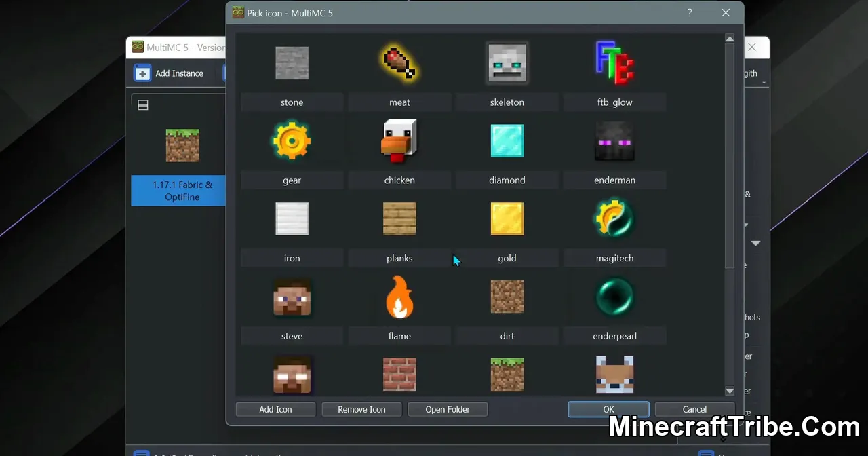868x456 pixels.
Task: Select the enderman icon
Action: point(614,141)
